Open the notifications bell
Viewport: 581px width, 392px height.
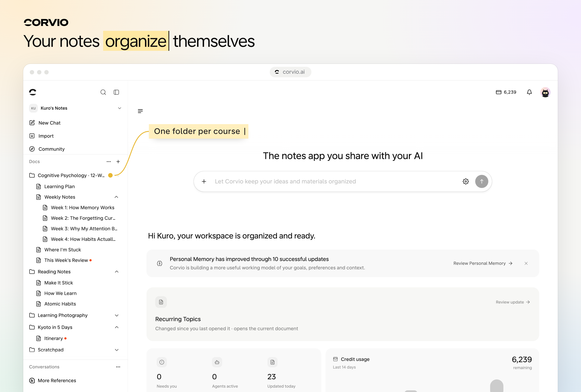tap(529, 92)
